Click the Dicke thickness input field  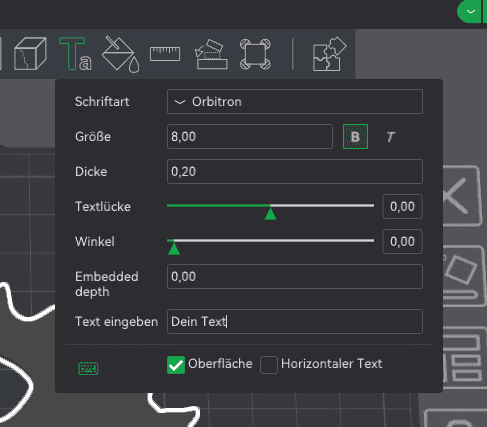point(295,172)
